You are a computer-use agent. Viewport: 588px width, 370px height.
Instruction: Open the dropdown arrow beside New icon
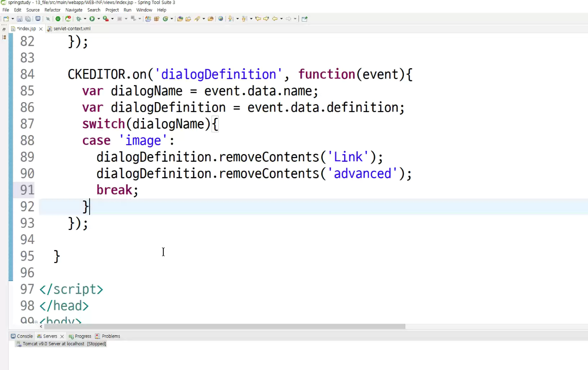(12, 19)
